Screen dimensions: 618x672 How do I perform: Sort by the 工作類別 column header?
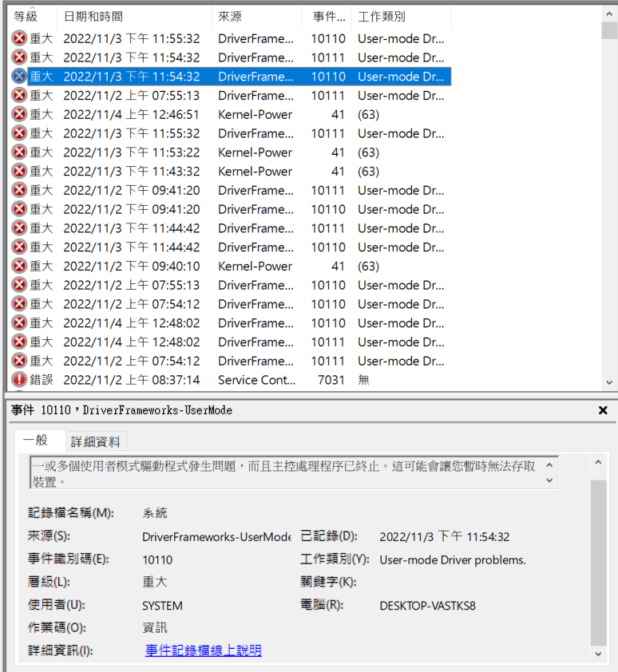tap(401, 16)
